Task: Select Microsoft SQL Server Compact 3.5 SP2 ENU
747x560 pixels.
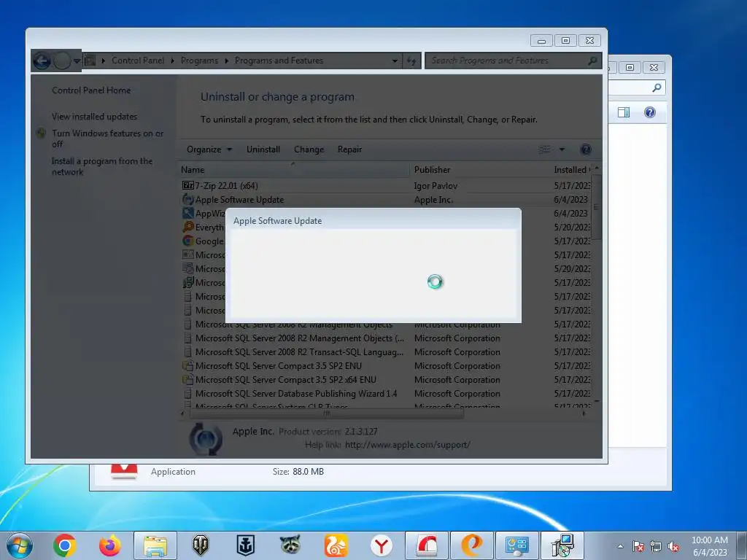Action: click(385, 366)
